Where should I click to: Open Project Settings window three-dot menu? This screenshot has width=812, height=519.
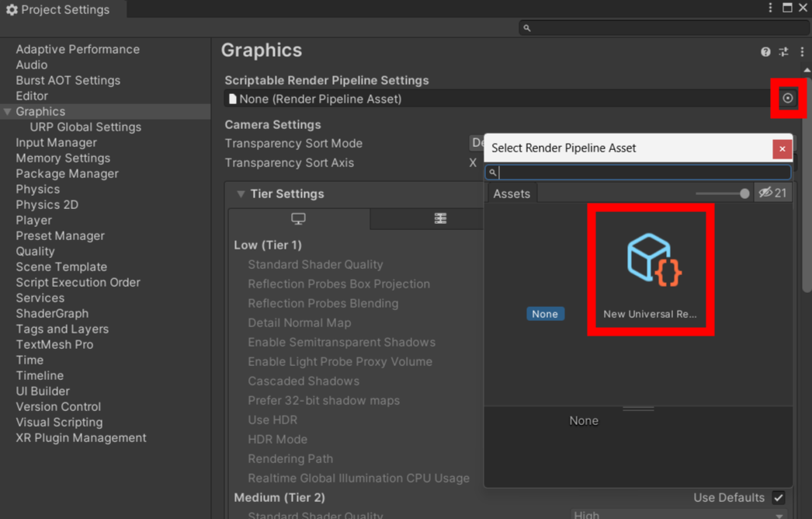pyautogui.click(x=771, y=7)
